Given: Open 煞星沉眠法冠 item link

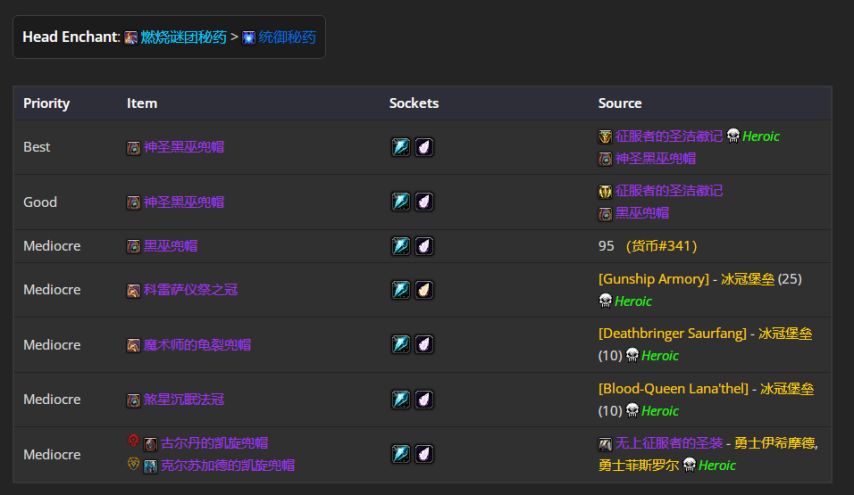Looking at the screenshot, I should pyautogui.click(x=184, y=399).
